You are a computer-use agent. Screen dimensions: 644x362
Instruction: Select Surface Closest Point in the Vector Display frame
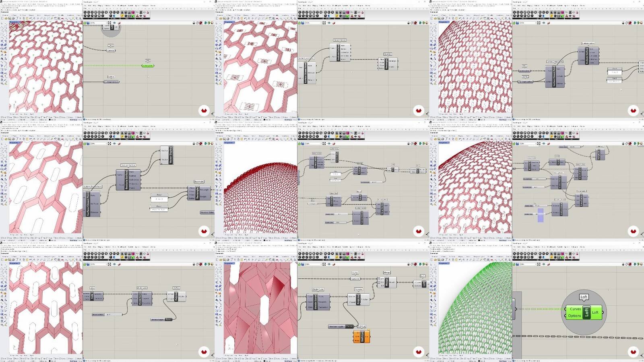pyautogui.click(x=92, y=204)
